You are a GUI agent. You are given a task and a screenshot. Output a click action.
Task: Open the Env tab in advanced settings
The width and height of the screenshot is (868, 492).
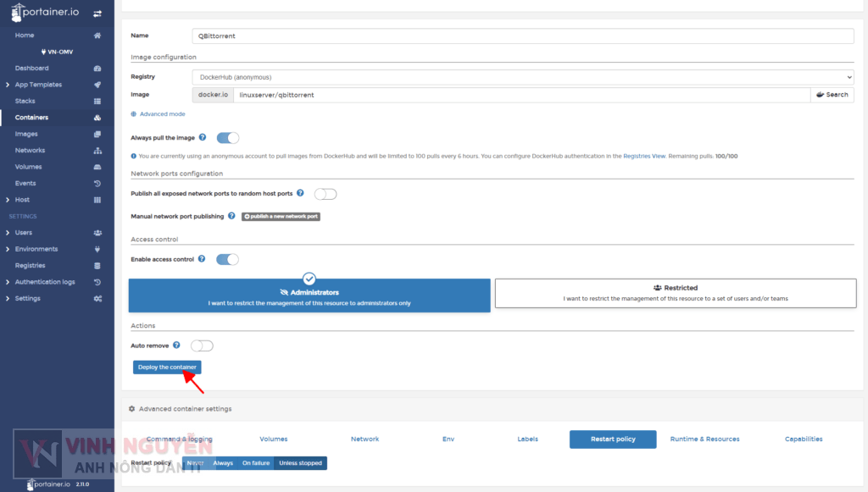tap(448, 439)
